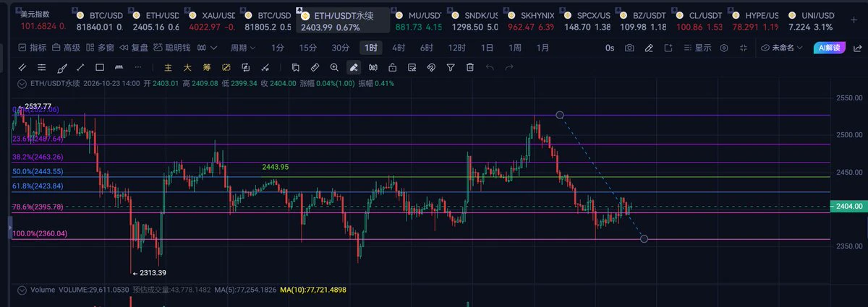Viewport: 868px width, 307px height.
Task: Select the rectangle shape tool
Action: click(x=100, y=67)
